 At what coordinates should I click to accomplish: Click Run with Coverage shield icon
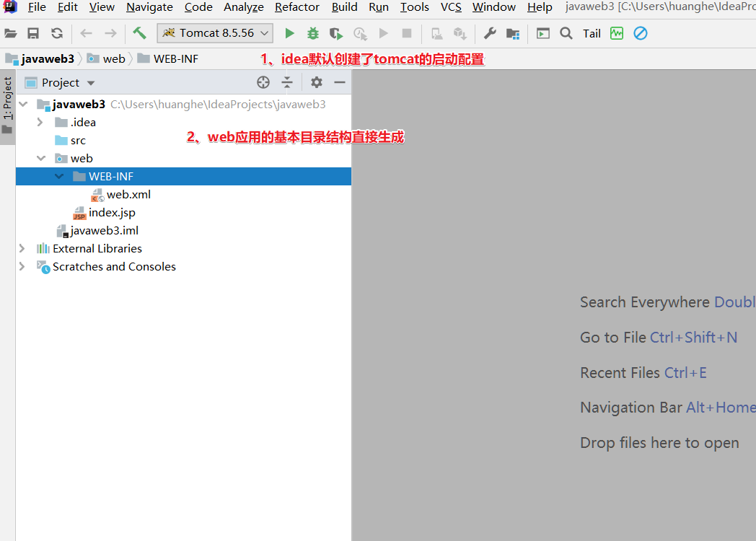(336, 33)
